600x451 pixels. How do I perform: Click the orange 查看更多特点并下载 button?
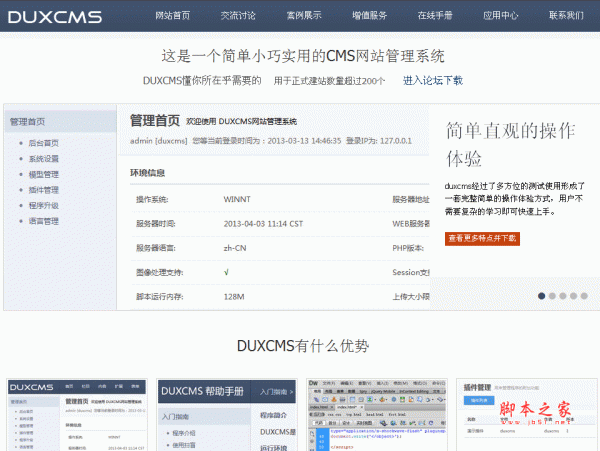click(x=482, y=238)
